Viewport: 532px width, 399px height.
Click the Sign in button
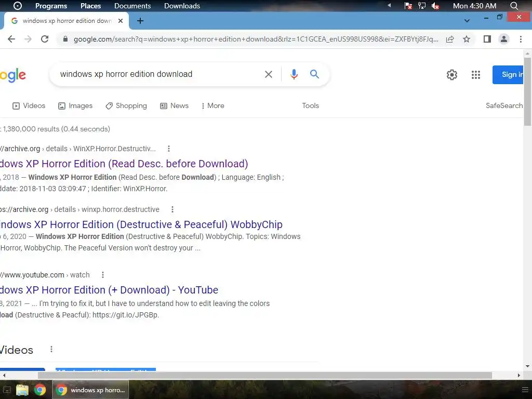pyautogui.click(x=508, y=75)
